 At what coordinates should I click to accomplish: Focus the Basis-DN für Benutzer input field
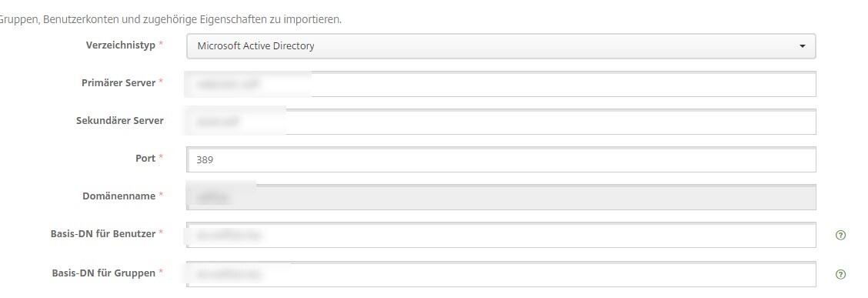(501, 235)
